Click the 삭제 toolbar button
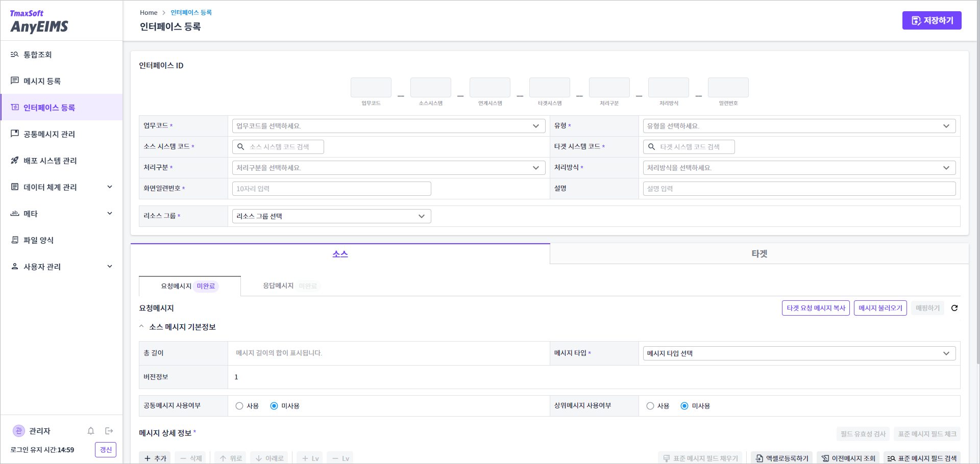Screen dimensions: 980x464 (191, 458)
